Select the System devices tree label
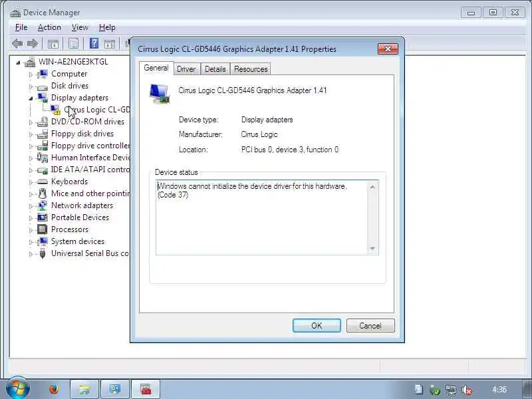This screenshot has height=399, width=532. coord(78,241)
